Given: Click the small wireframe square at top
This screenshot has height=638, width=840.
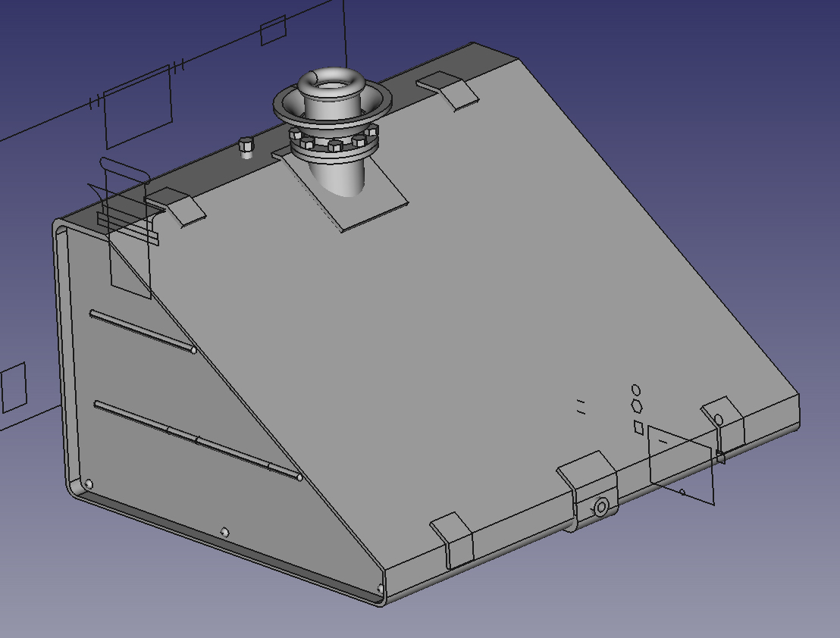Looking at the screenshot, I should [273, 30].
